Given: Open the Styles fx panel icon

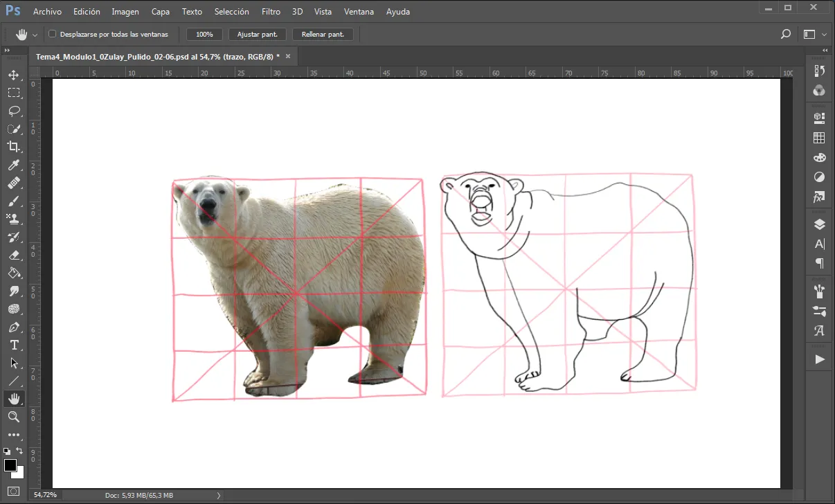Looking at the screenshot, I should [820, 197].
